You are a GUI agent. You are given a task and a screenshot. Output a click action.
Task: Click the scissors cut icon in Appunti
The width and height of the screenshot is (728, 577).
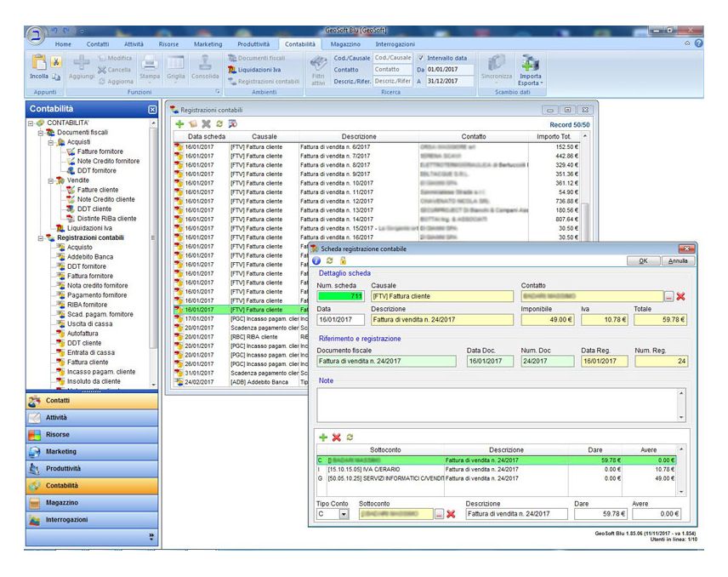click(x=56, y=61)
